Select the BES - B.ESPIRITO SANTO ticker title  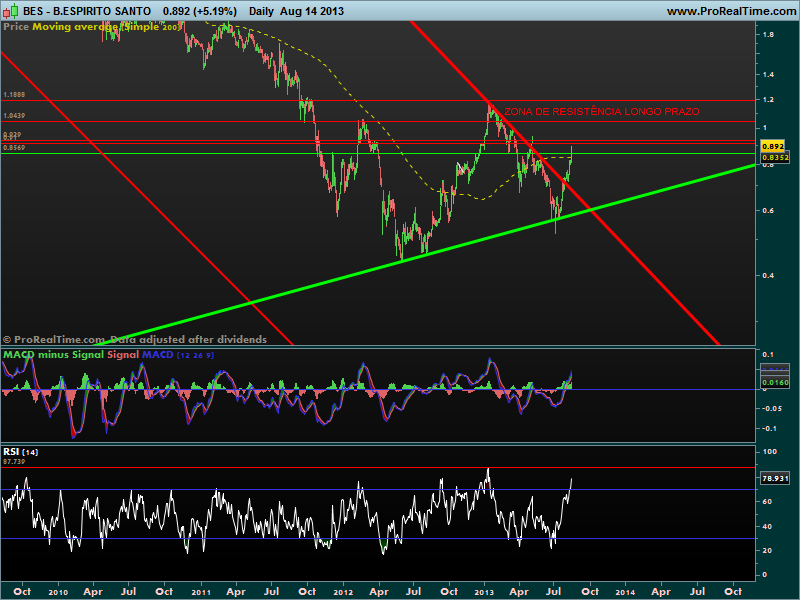[x=87, y=11]
